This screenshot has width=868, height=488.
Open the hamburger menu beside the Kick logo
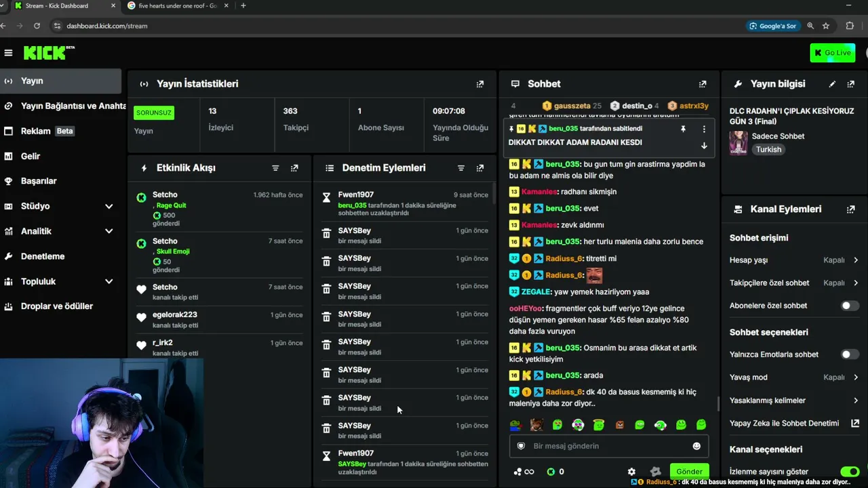[8, 53]
